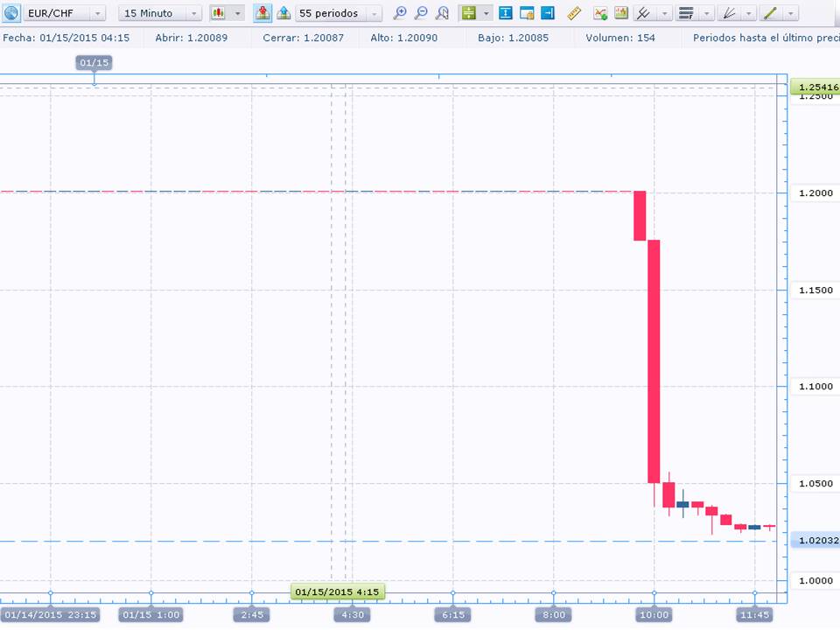Select the pitchfork drawing tool

[x=643, y=13]
